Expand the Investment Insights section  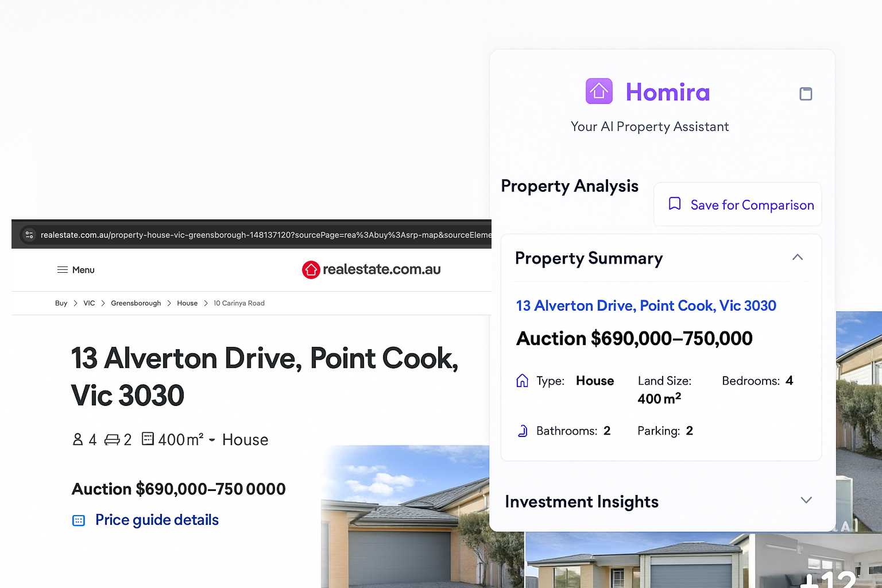[806, 500]
